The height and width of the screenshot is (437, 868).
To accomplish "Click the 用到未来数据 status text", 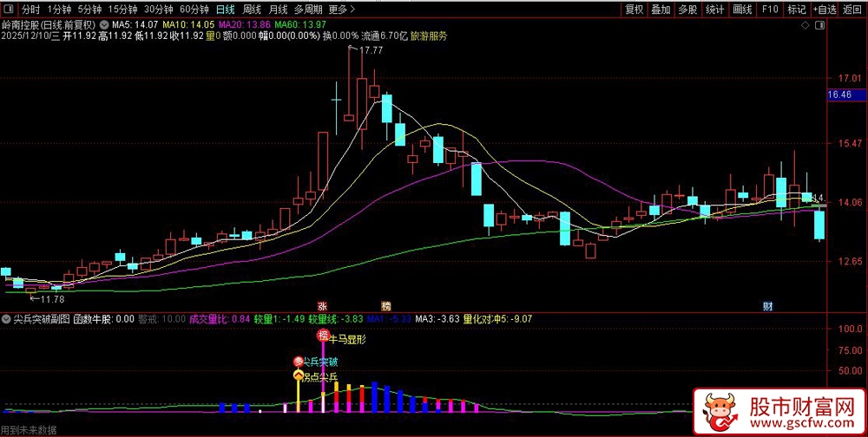I will coord(29,430).
